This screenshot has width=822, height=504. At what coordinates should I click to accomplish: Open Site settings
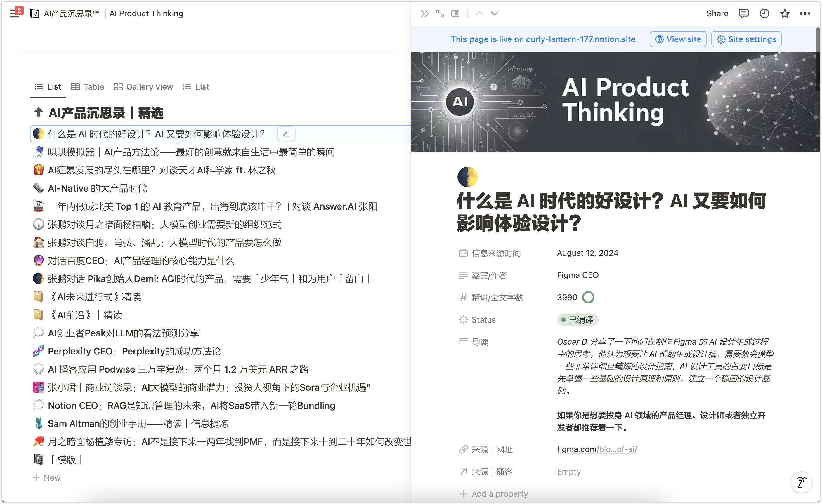coord(746,39)
